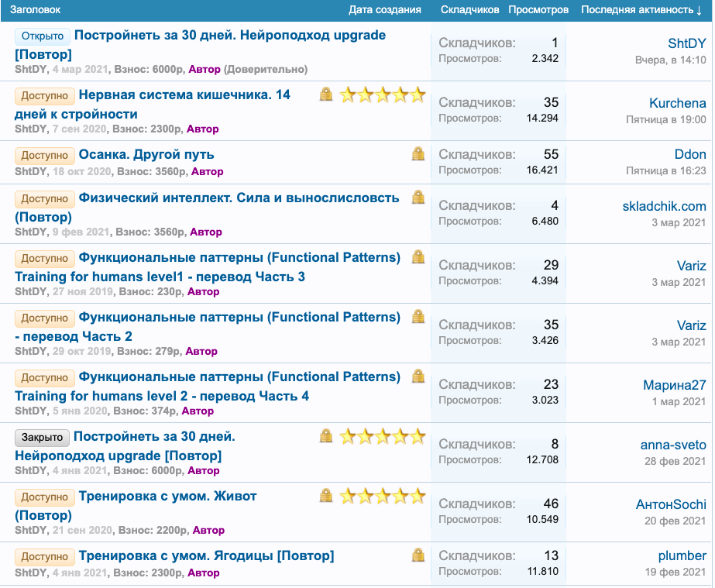
Task: Click star rating on closed Постройнеть за 30 дней
Action: pyautogui.click(x=383, y=436)
